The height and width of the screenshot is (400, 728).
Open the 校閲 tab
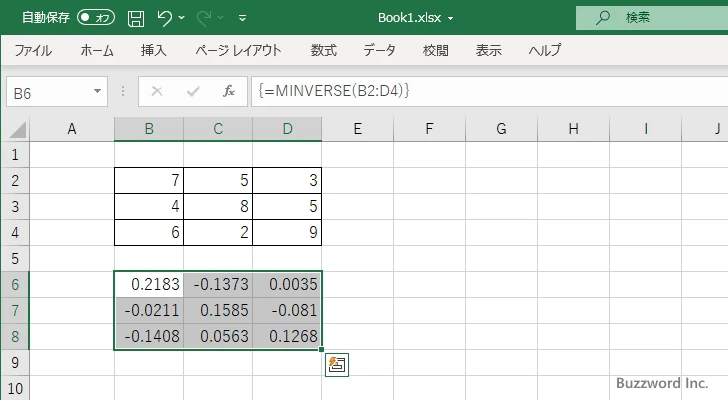(436, 50)
